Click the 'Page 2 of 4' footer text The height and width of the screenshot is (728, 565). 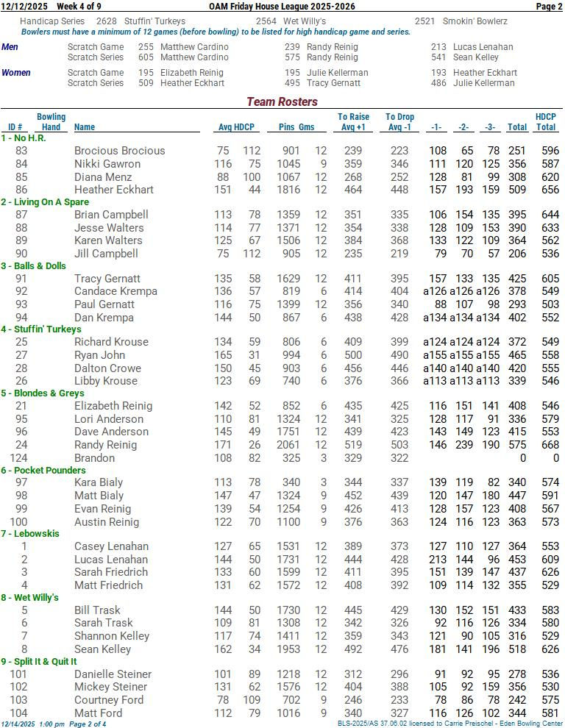tap(88, 724)
